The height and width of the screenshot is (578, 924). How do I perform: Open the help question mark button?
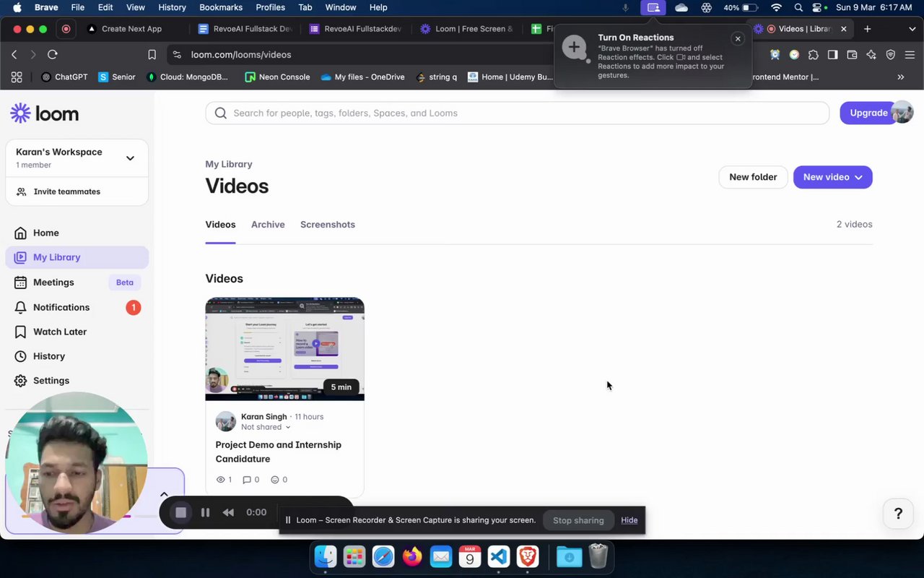(898, 514)
